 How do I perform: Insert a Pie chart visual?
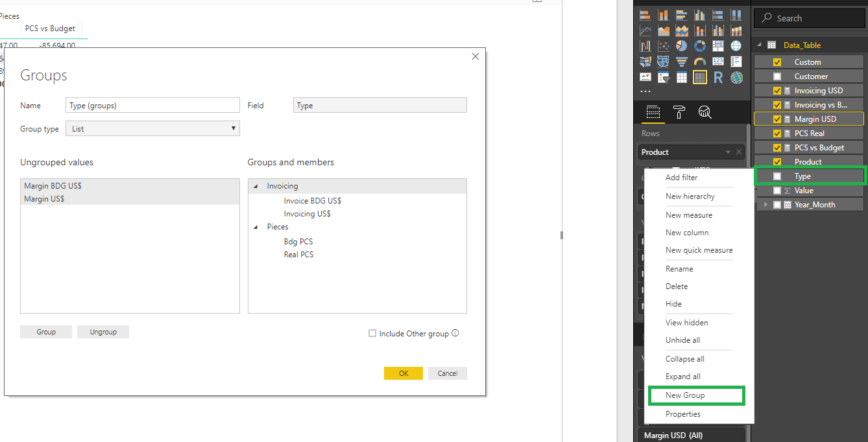coord(682,46)
